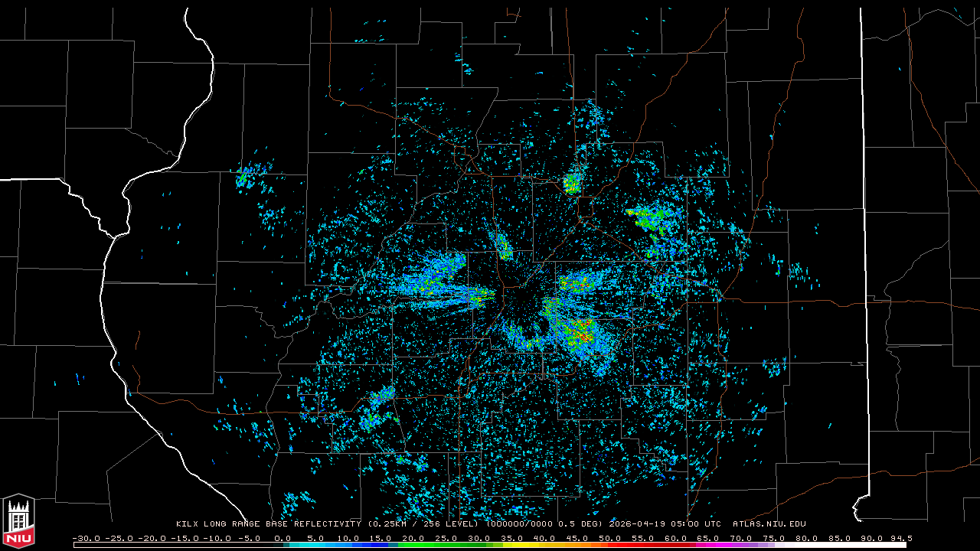
Task: Click the 20.0 dBZ scale value
Action: [413, 539]
